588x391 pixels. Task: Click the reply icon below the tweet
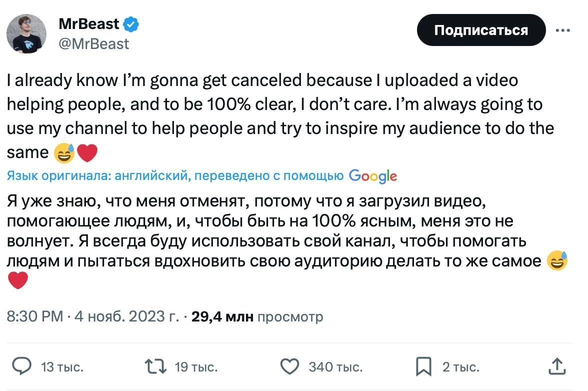point(21,366)
